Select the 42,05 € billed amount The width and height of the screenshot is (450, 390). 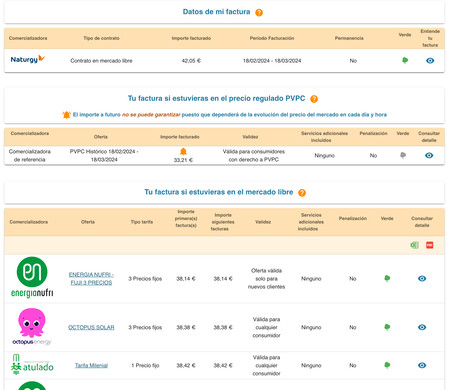(191, 61)
